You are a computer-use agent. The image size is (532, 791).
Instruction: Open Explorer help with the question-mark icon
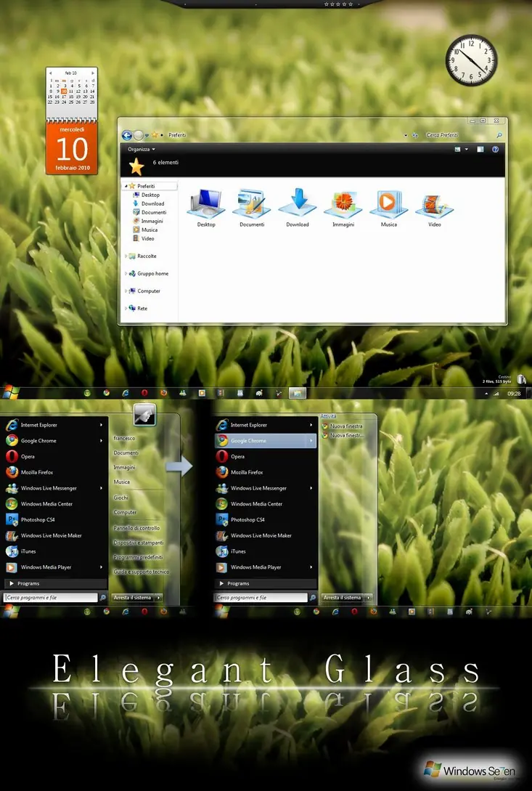click(x=495, y=150)
